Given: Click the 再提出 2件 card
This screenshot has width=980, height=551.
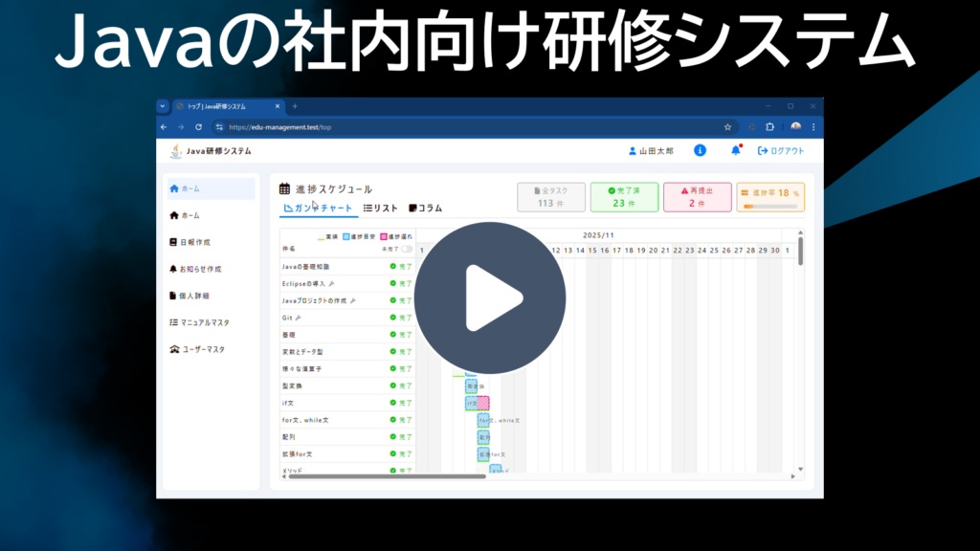Looking at the screenshot, I should [697, 197].
